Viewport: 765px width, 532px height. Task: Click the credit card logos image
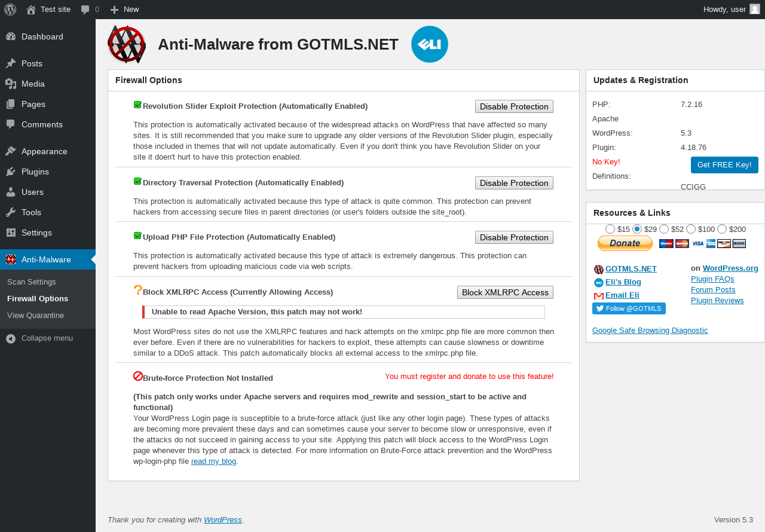[702, 243]
